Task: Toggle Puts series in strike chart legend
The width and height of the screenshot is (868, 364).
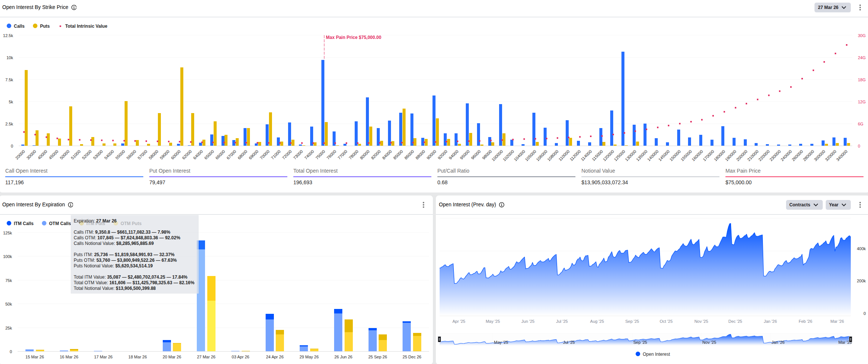Action: tap(42, 26)
